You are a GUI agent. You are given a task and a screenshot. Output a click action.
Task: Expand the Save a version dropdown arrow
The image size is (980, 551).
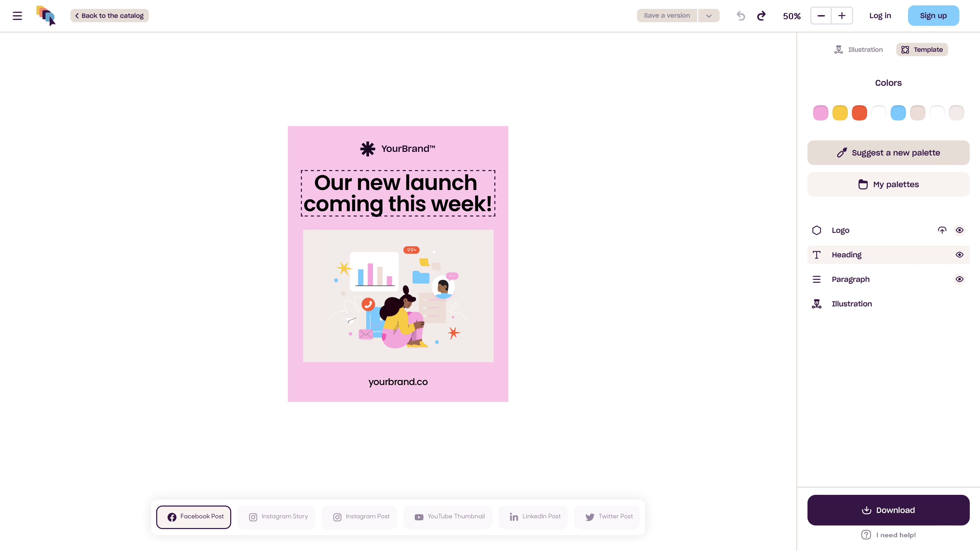709,16
